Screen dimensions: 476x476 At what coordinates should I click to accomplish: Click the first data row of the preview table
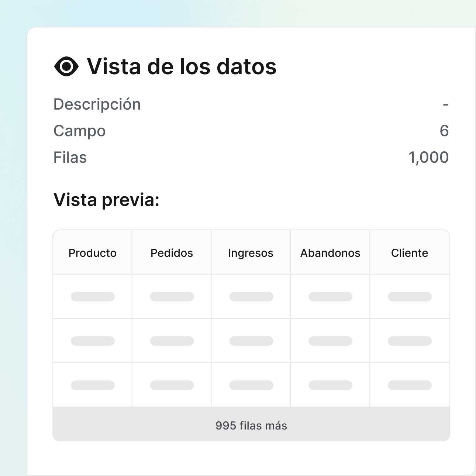coord(251,296)
